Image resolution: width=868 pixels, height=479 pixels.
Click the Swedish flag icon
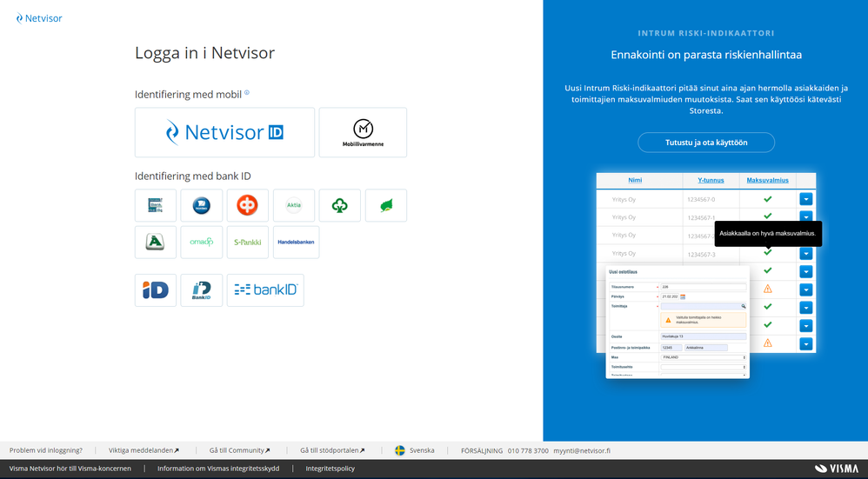point(400,450)
